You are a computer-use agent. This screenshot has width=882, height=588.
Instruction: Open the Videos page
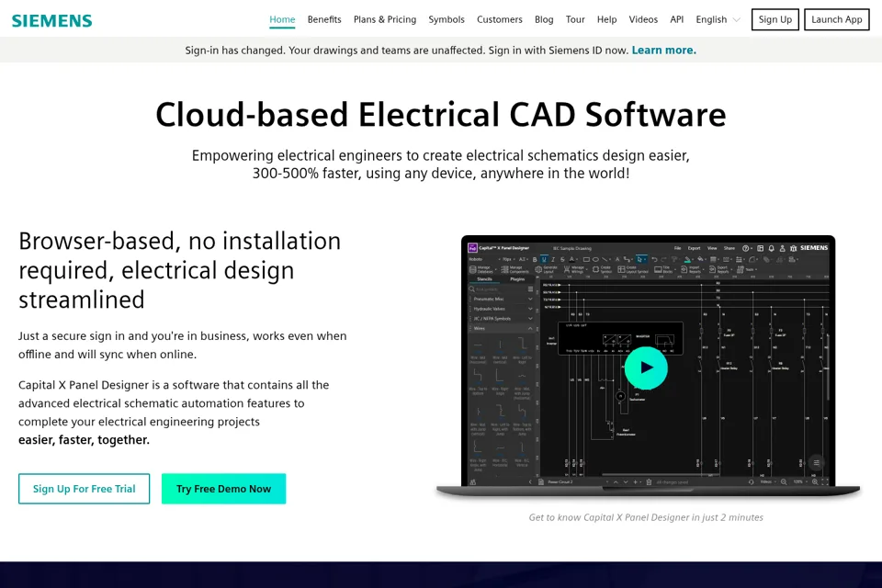click(x=643, y=19)
